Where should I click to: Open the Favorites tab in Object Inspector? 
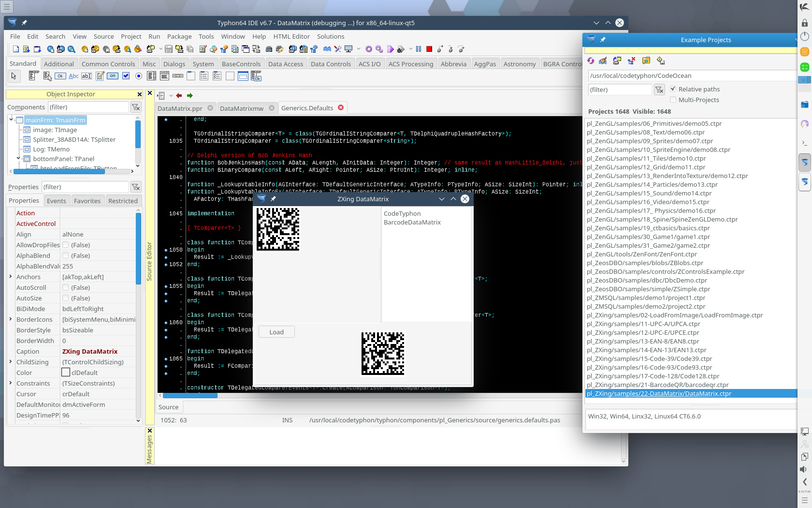87,201
